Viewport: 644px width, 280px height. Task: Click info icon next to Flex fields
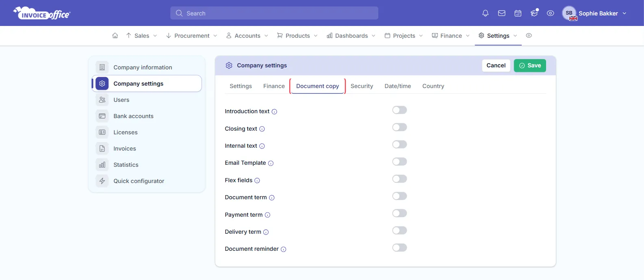point(257,181)
